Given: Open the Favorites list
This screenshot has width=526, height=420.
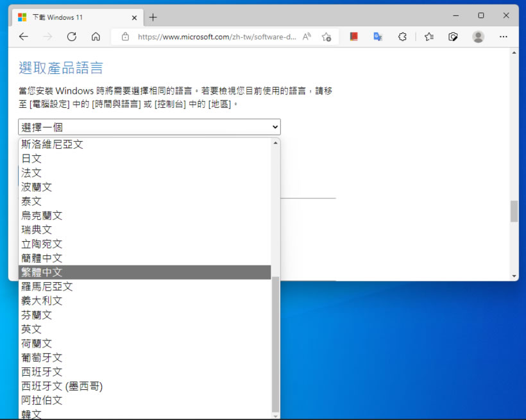Looking at the screenshot, I should point(428,37).
